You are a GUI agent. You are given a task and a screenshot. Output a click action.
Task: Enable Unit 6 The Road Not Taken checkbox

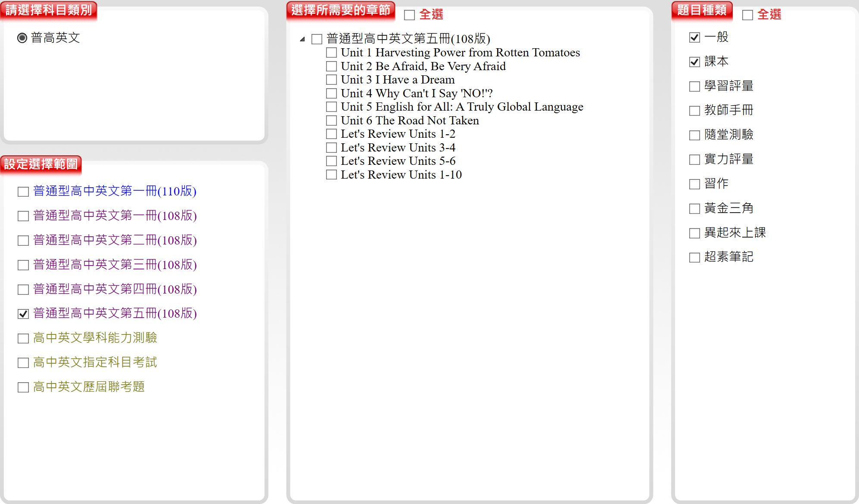tap(331, 121)
